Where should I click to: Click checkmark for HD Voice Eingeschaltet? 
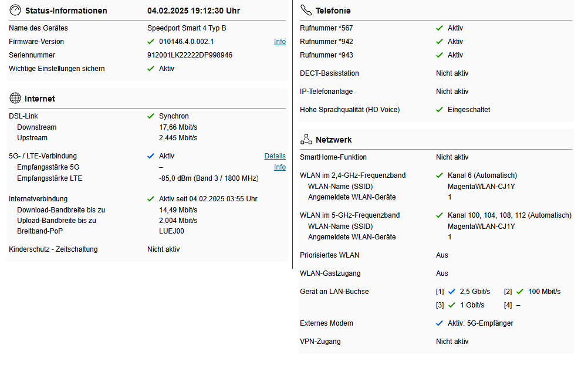pyautogui.click(x=440, y=110)
